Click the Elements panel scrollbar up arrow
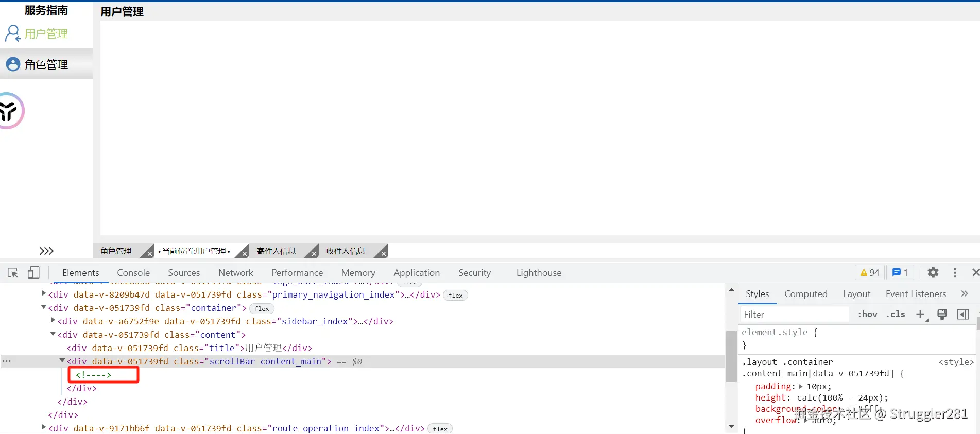This screenshot has height=434, width=980. [731, 290]
